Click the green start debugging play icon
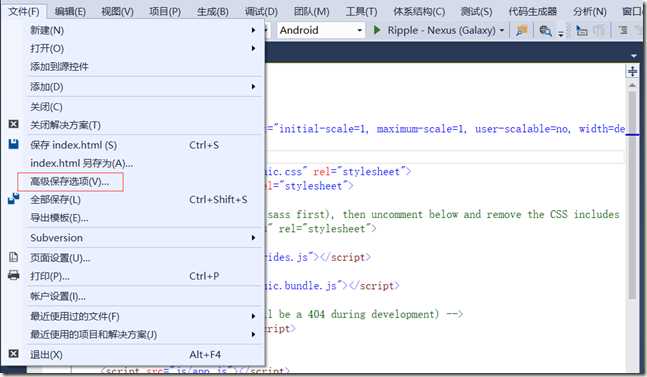Viewport: 647px width, 377px height. pyautogui.click(x=376, y=30)
